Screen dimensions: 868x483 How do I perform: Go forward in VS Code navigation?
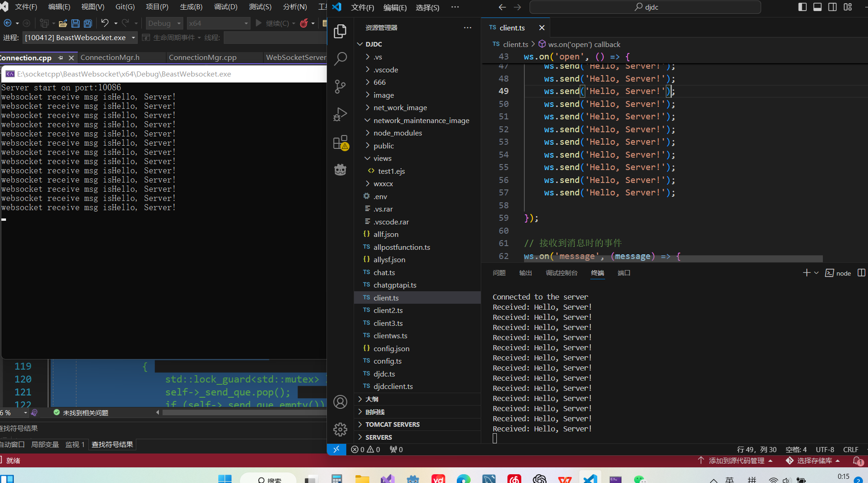518,7
